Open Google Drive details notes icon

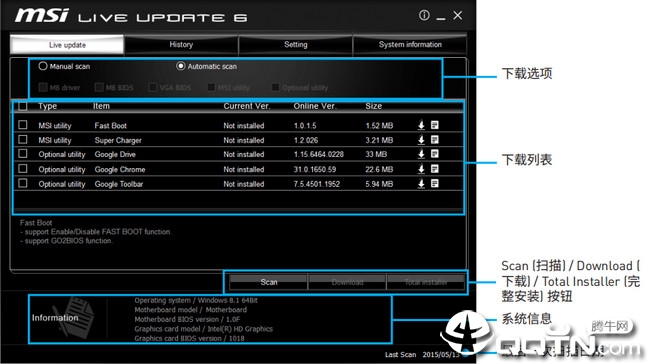[434, 153]
